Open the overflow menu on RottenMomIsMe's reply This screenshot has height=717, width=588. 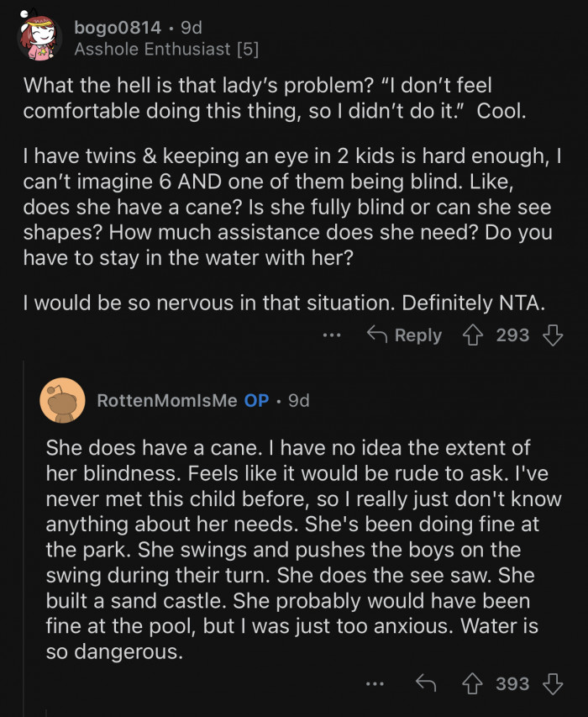pyautogui.click(x=373, y=683)
